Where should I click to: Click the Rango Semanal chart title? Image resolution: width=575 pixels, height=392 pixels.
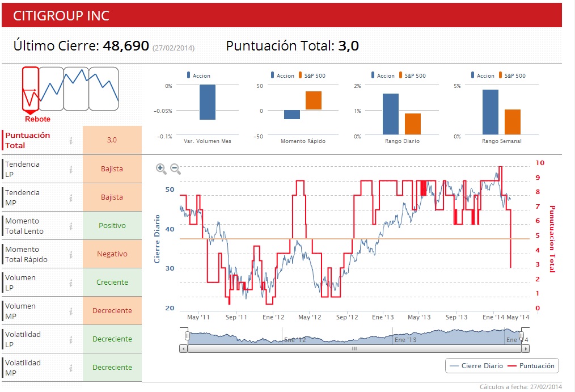(502, 141)
